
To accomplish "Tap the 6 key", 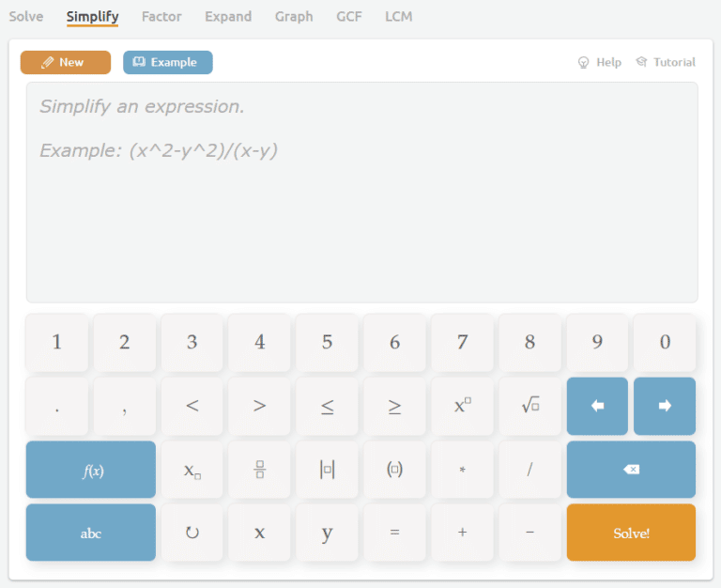I will click(x=394, y=342).
